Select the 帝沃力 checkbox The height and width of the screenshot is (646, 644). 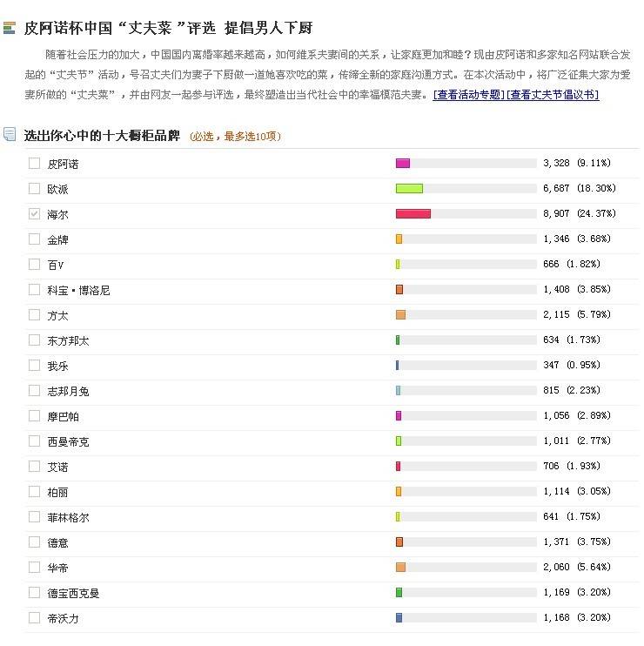34,617
